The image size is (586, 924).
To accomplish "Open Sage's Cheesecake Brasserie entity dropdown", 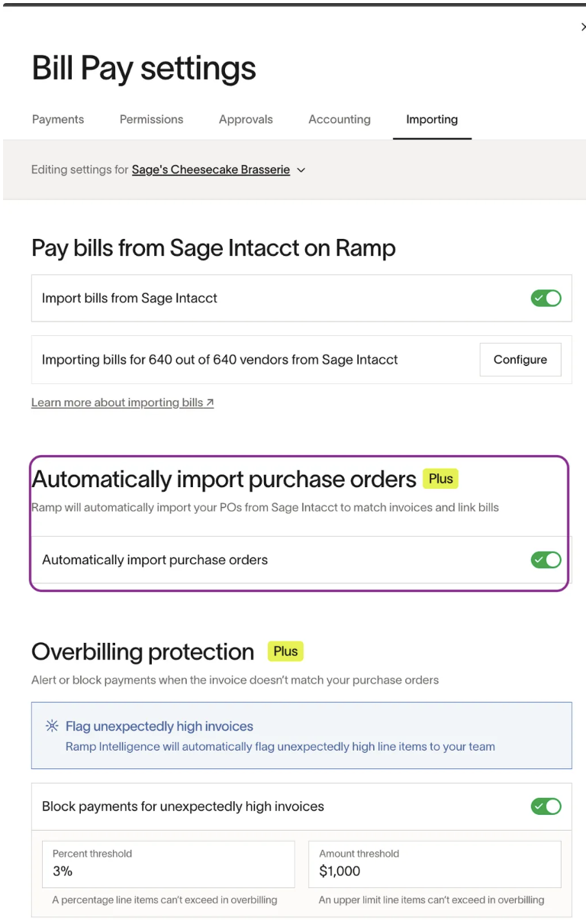I will [x=218, y=170].
